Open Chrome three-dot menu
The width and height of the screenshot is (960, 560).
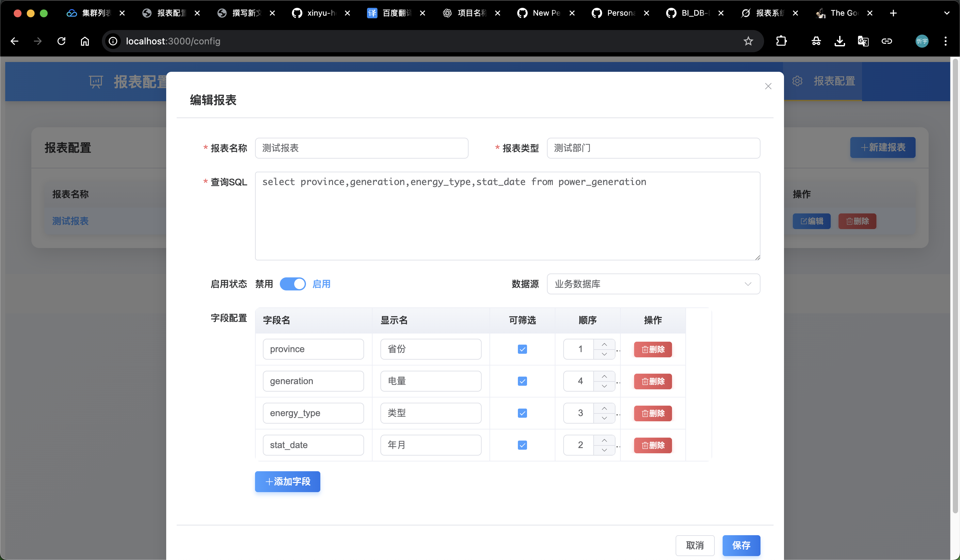tap(945, 41)
